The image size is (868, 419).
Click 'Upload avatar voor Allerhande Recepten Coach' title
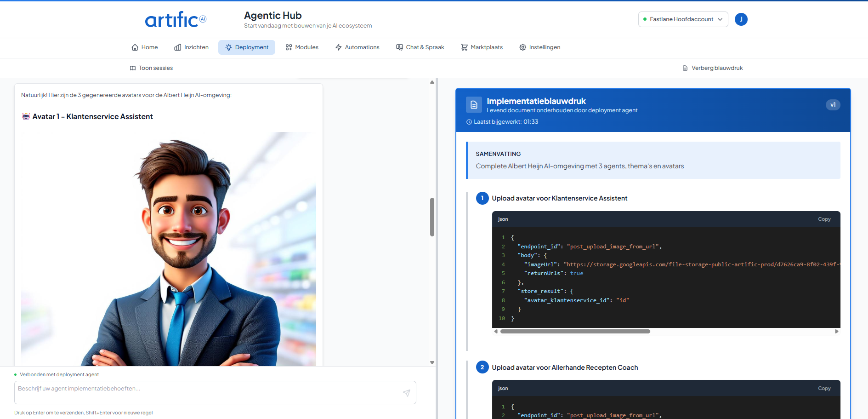[565, 367]
